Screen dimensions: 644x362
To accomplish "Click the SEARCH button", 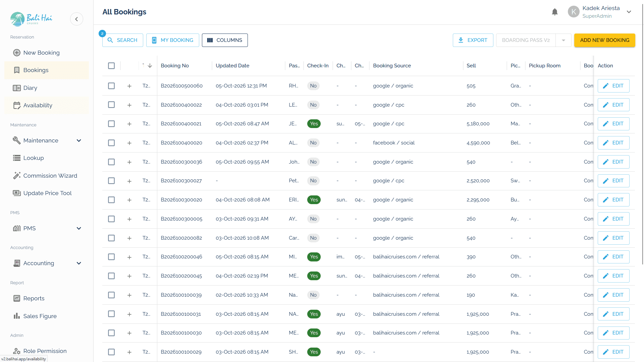I will [123, 40].
